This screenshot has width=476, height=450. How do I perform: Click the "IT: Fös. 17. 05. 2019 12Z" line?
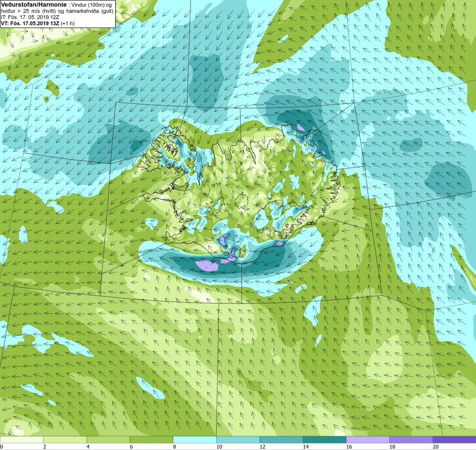coord(30,17)
